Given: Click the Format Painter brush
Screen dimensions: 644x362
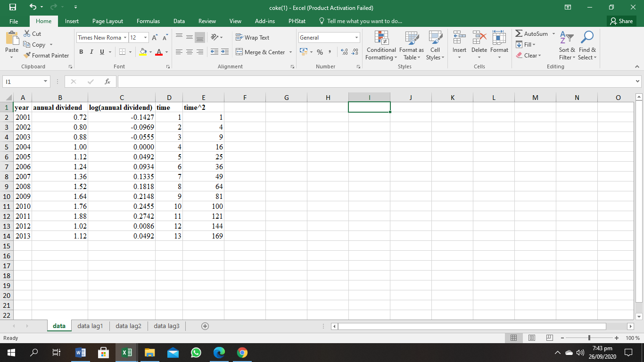Looking at the screenshot, I should pyautogui.click(x=27, y=56).
